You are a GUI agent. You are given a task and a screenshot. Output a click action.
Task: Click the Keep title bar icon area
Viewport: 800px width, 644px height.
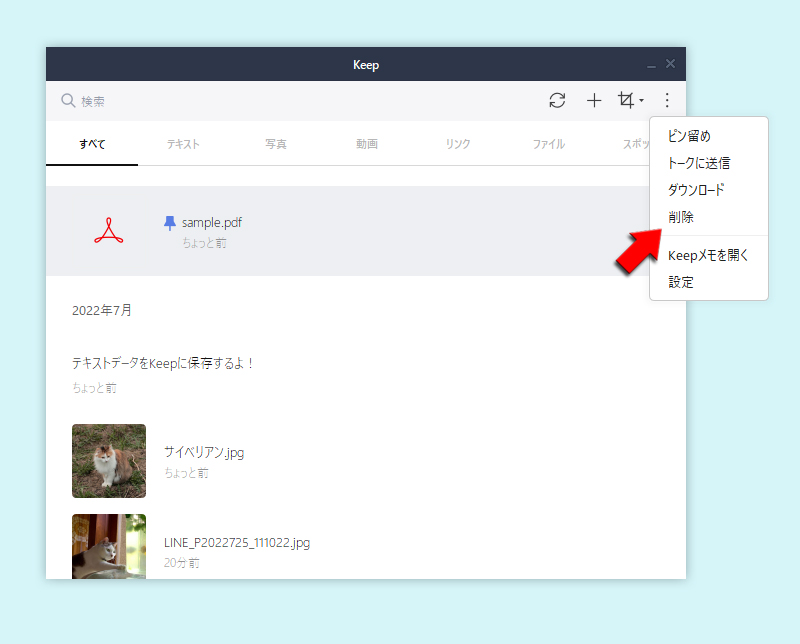pos(366,64)
